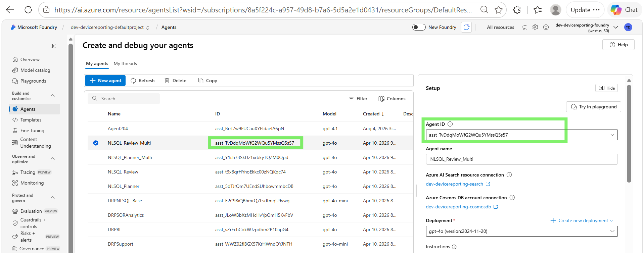The height and width of the screenshot is (253, 644).
Task: Bookmark this page with the star icon
Action: (499, 10)
